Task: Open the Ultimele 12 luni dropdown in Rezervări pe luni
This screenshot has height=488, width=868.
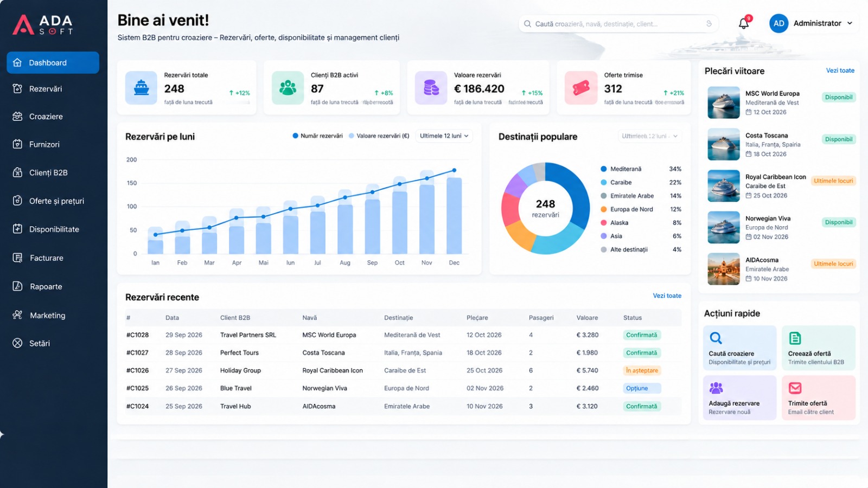Action: [x=444, y=136]
